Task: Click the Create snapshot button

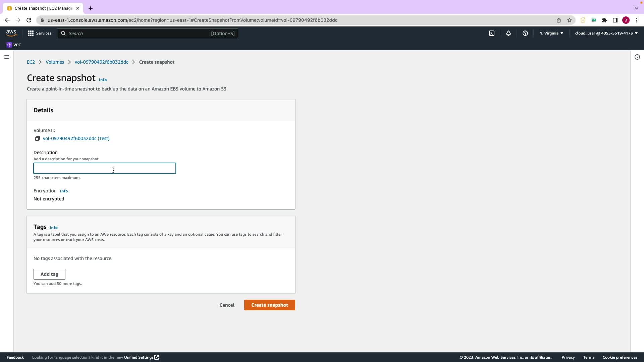Action: [269, 305]
